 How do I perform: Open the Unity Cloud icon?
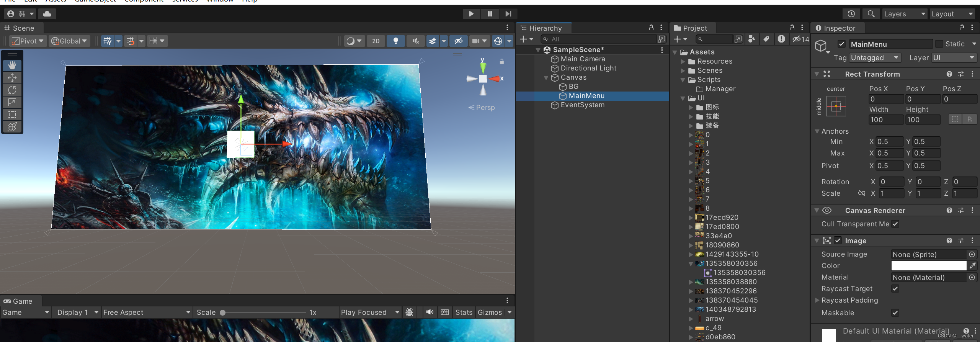click(47, 14)
